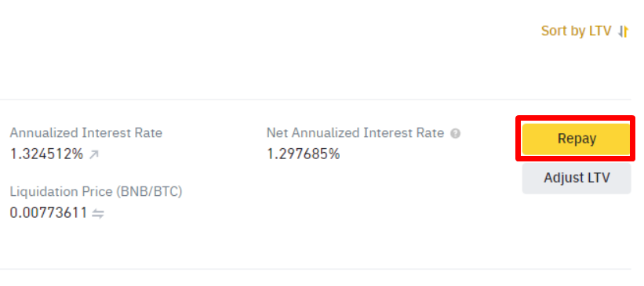
Task: Click the Sort by LTV link text
Action: [x=576, y=31]
